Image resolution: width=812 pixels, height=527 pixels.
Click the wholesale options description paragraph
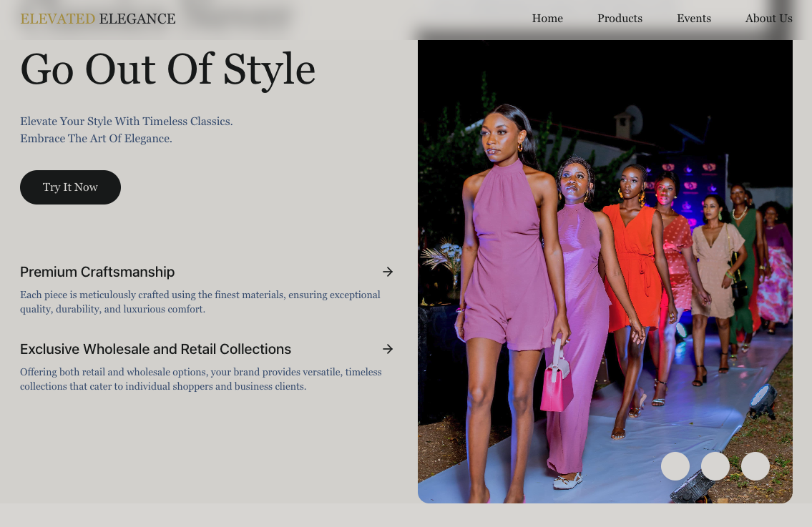point(200,379)
